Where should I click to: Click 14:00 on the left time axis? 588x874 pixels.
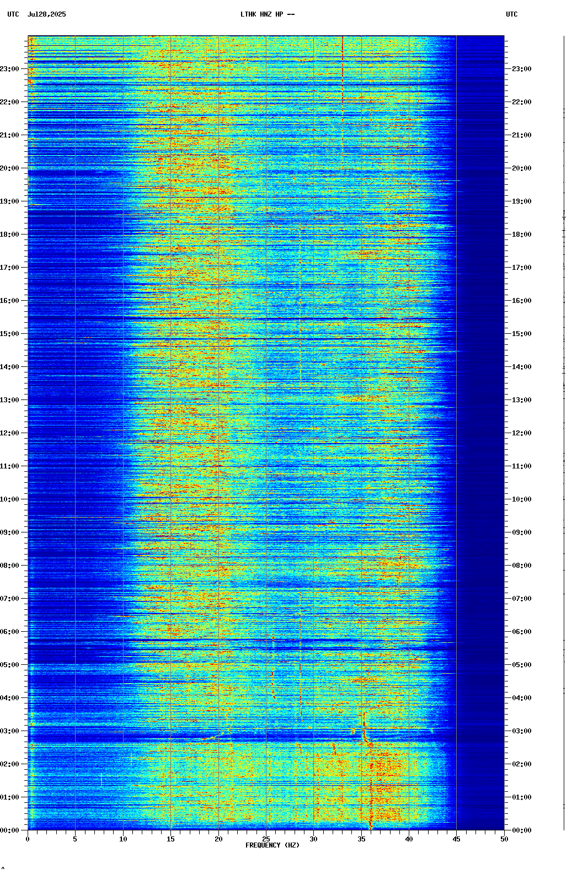pos(9,367)
